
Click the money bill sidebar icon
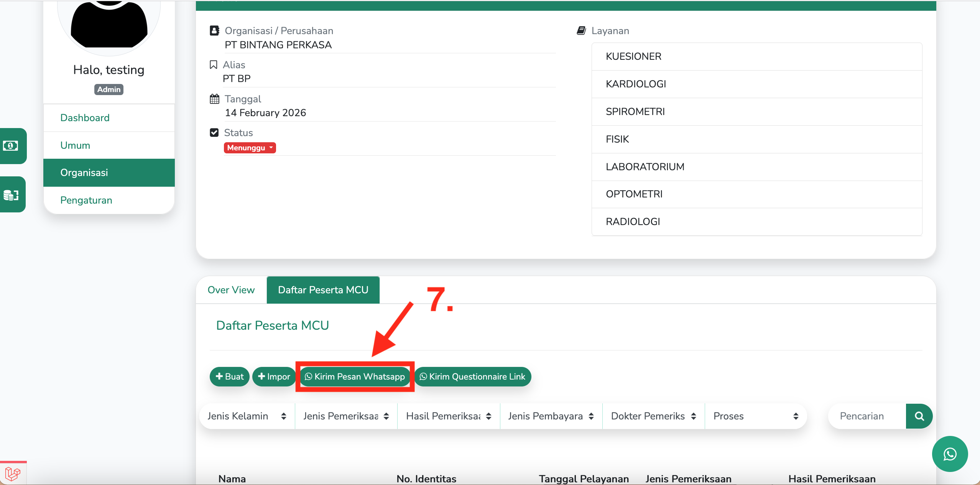point(11,146)
